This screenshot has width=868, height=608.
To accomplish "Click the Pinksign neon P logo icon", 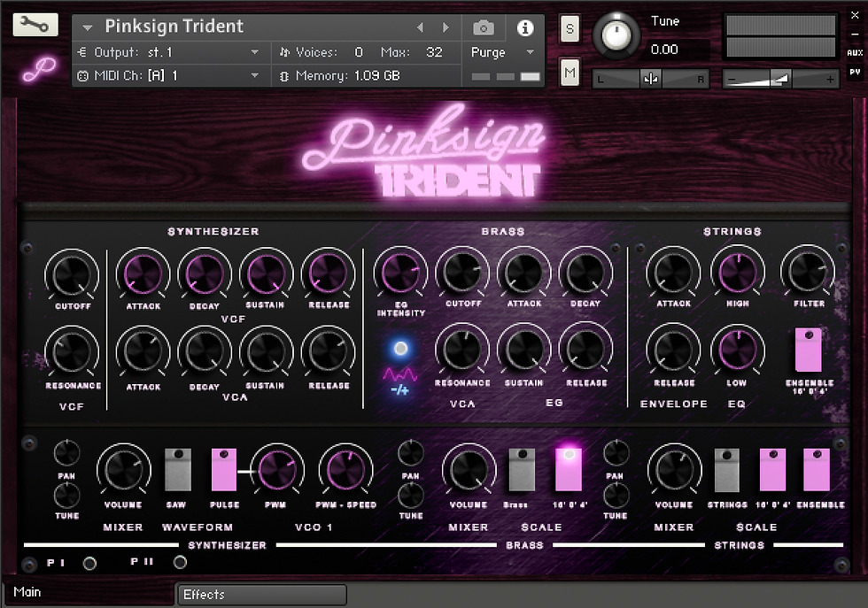I will [x=39, y=70].
